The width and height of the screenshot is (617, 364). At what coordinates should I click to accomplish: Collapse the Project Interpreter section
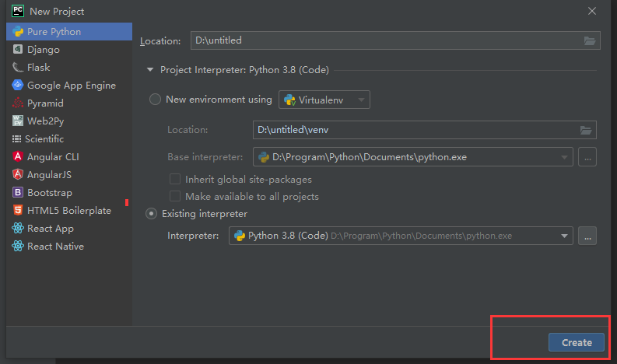(150, 70)
